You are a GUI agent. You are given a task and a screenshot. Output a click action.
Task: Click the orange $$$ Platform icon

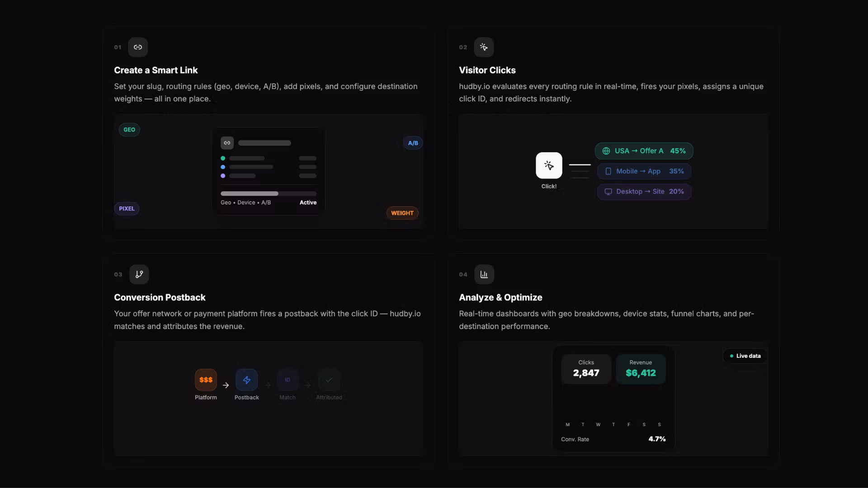(206, 380)
